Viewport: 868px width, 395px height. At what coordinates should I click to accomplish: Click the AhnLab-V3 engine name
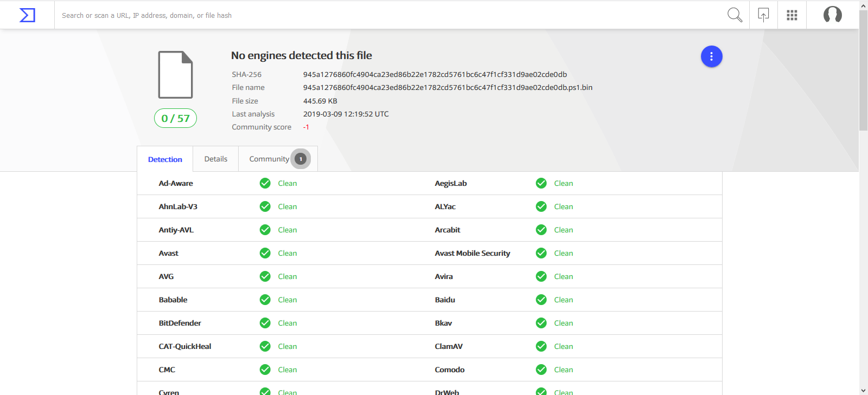click(x=178, y=206)
